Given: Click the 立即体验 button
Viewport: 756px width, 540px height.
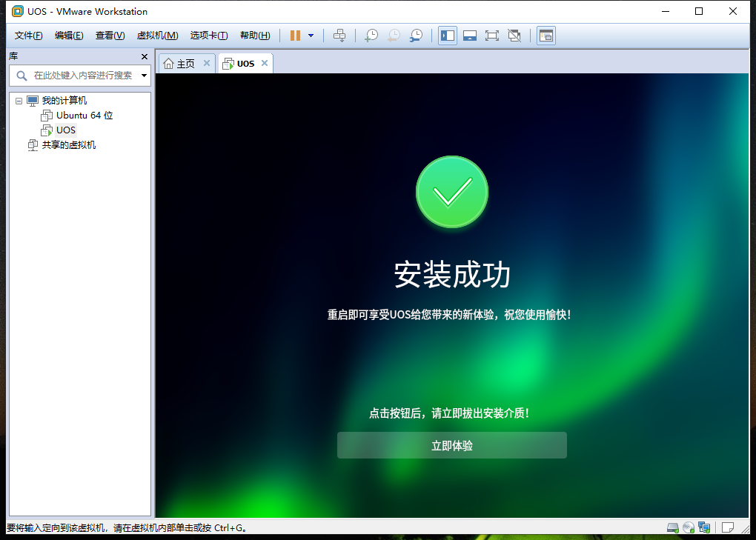Looking at the screenshot, I should coord(451,444).
